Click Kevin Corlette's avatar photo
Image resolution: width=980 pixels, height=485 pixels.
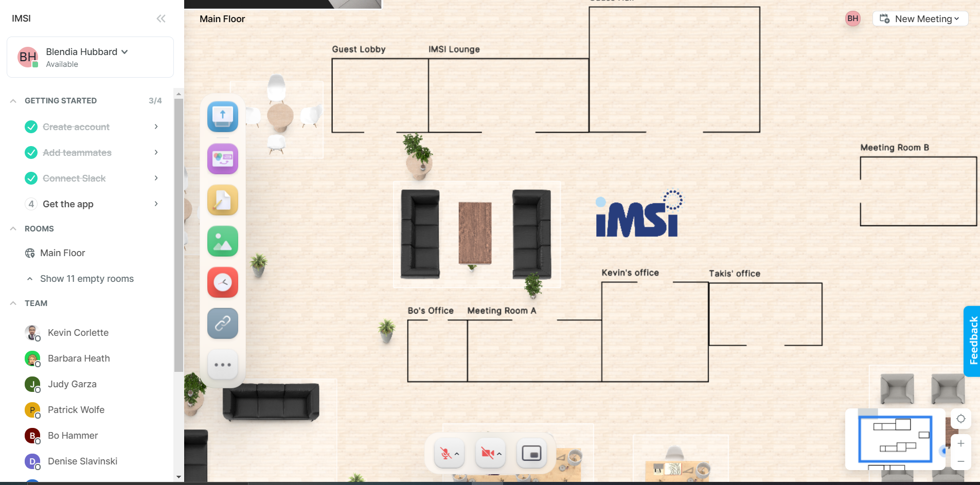click(32, 333)
